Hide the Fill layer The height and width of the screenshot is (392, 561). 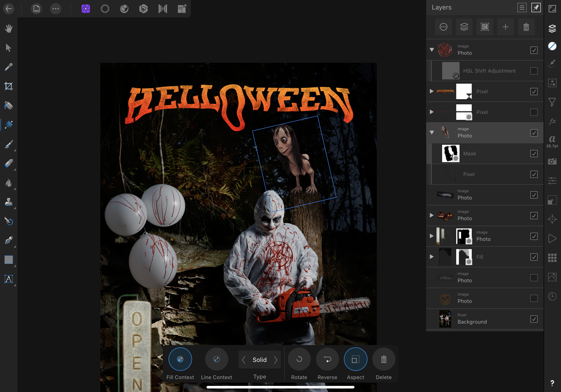534,257
